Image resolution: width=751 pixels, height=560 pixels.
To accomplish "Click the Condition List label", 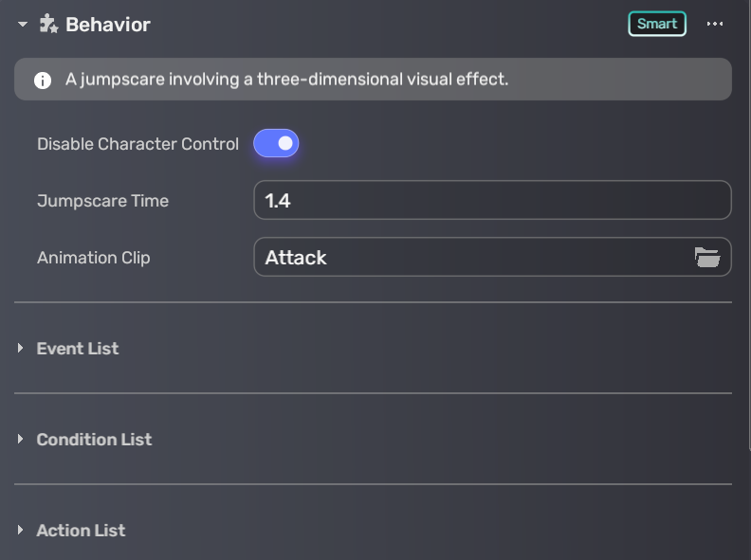I will click(x=94, y=440).
